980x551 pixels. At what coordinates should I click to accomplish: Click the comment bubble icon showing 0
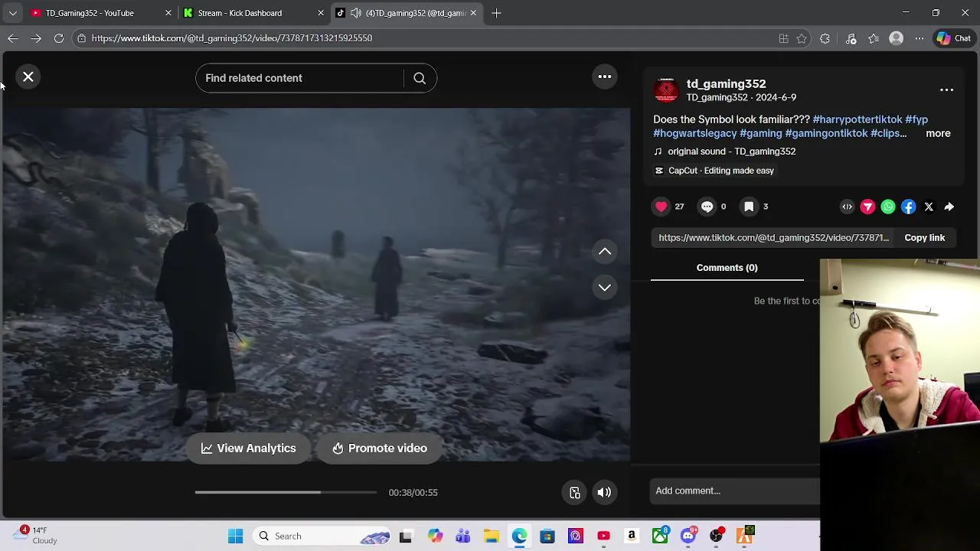pos(707,207)
